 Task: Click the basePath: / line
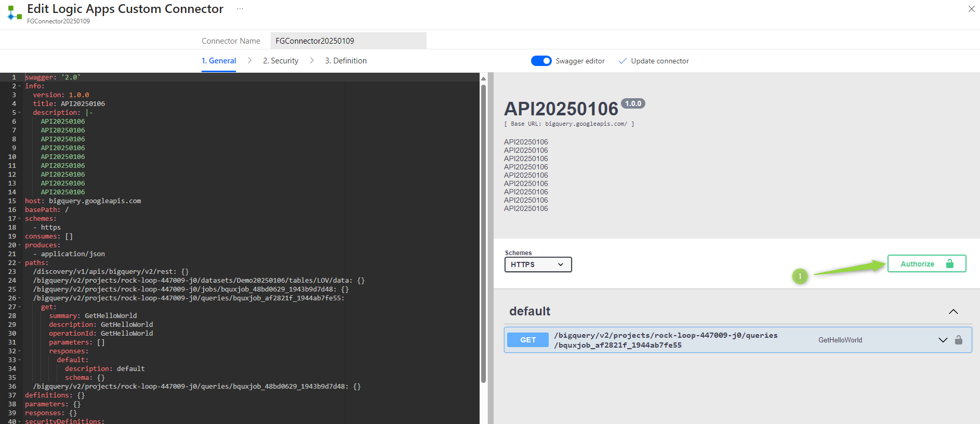click(x=47, y=210)
